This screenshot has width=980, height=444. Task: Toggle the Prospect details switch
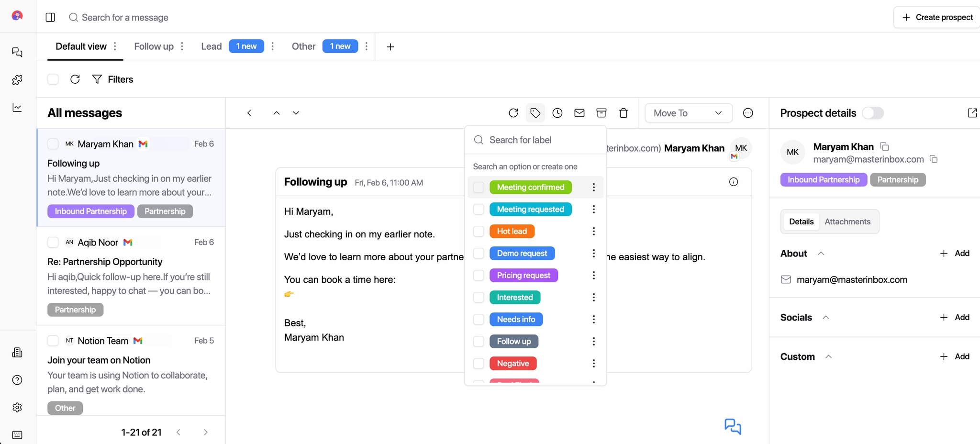(873, 113)
